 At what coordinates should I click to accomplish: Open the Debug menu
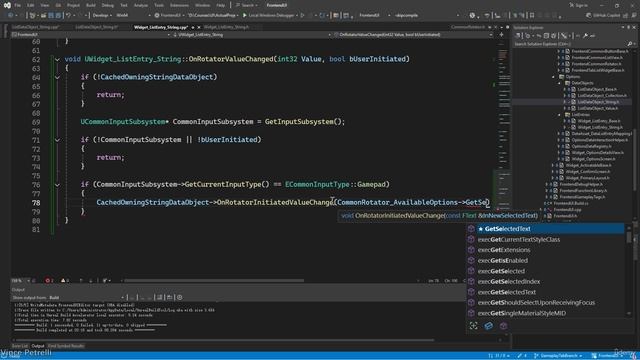108,5
